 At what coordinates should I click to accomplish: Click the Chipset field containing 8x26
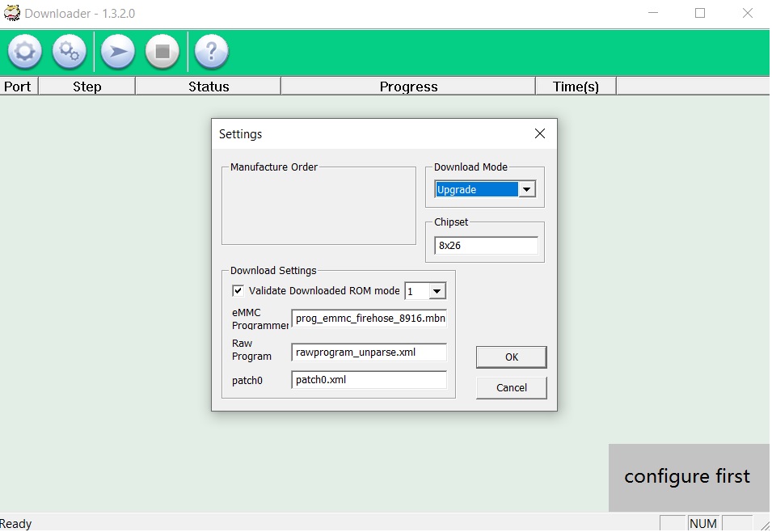pos(486,245)
